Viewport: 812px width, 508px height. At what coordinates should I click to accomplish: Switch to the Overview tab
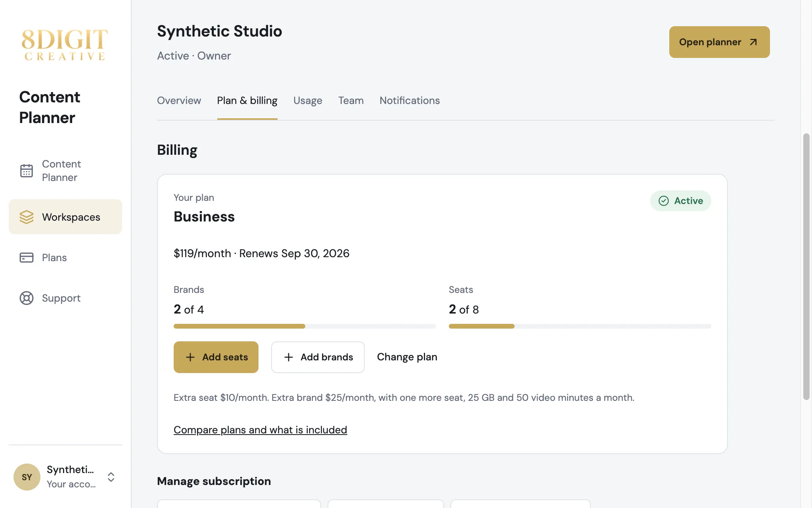click(x=179, y=100)
